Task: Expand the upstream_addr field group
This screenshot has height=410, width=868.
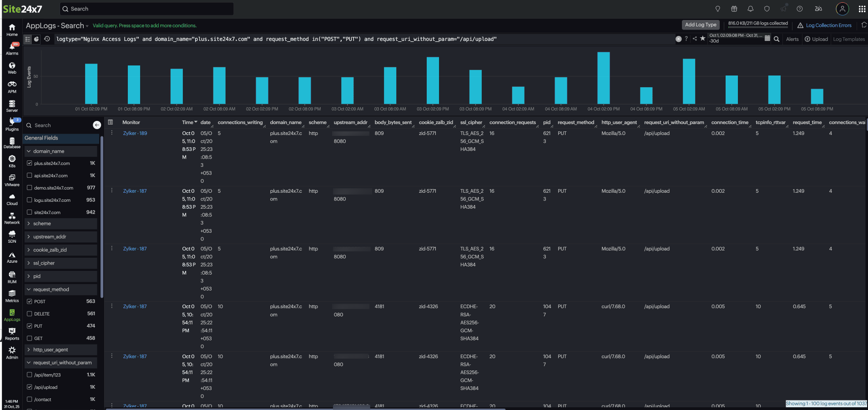Action: (x=29, y=237)
